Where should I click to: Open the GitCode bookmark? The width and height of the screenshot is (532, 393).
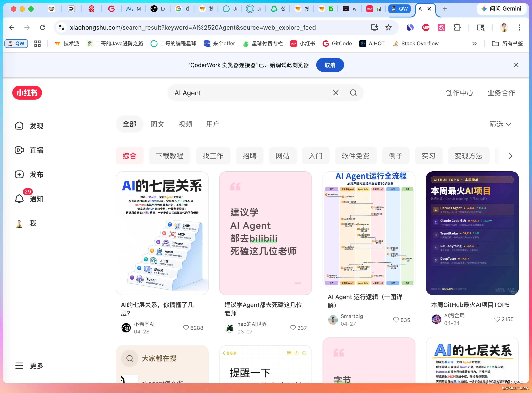point(337,43)
